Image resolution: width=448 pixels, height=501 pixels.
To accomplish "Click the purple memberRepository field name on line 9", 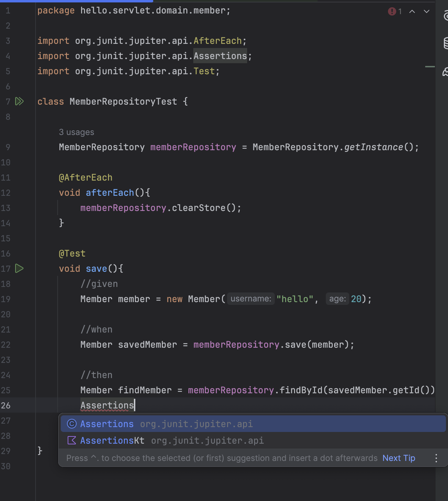I will coord(193,147).
